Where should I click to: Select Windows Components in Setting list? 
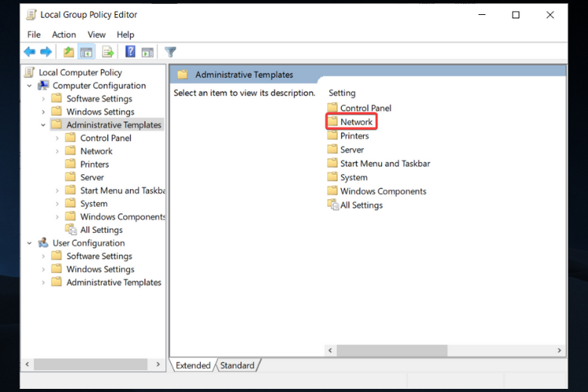pos(383,191)
